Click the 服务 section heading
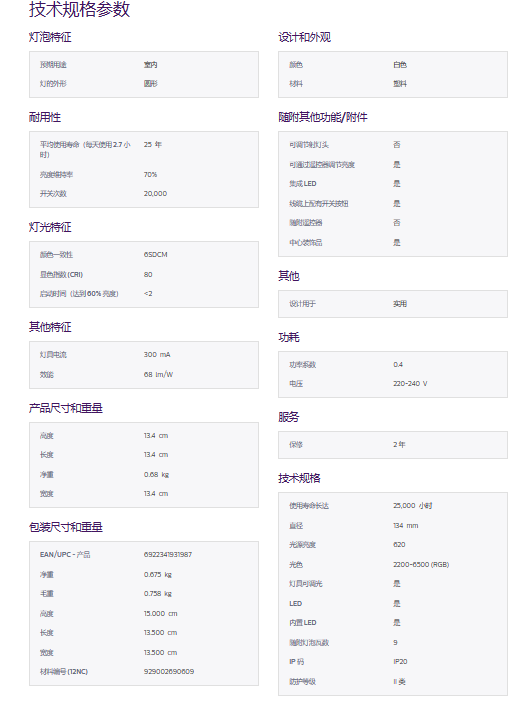This screenshot has height=702, width=531. (289, 417)
